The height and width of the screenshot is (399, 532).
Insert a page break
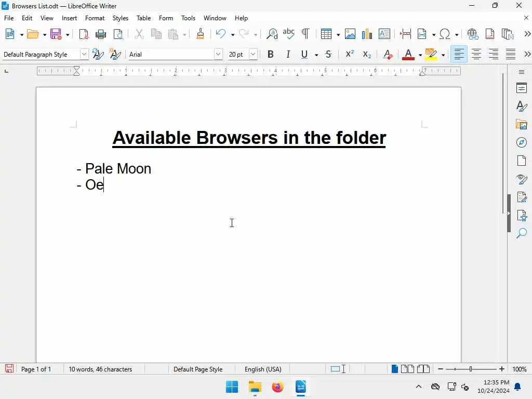pos(405,34)
